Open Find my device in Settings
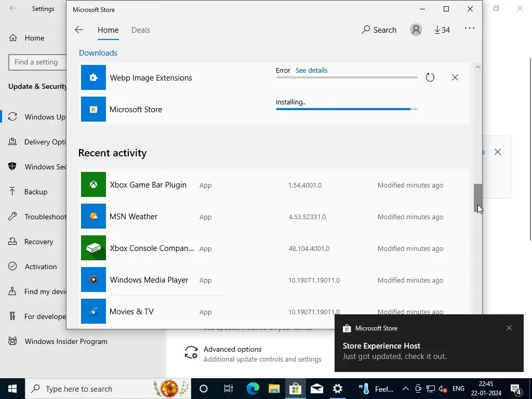 37,291
